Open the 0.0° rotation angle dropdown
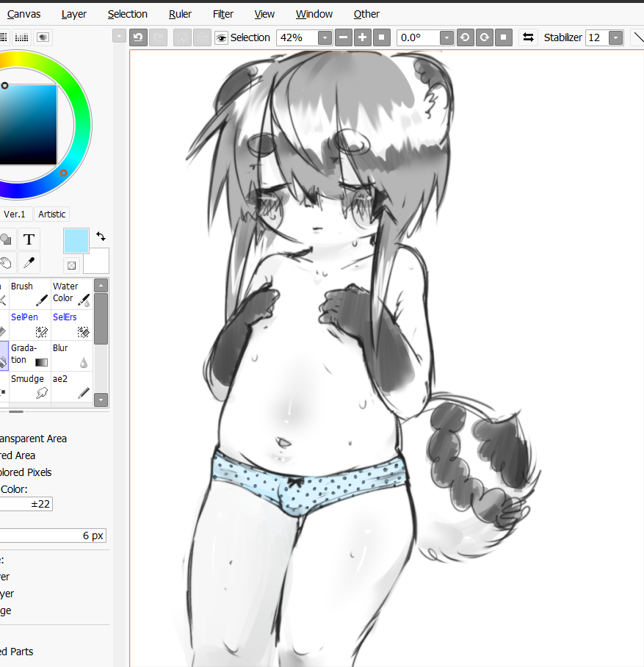 [446, 37]
